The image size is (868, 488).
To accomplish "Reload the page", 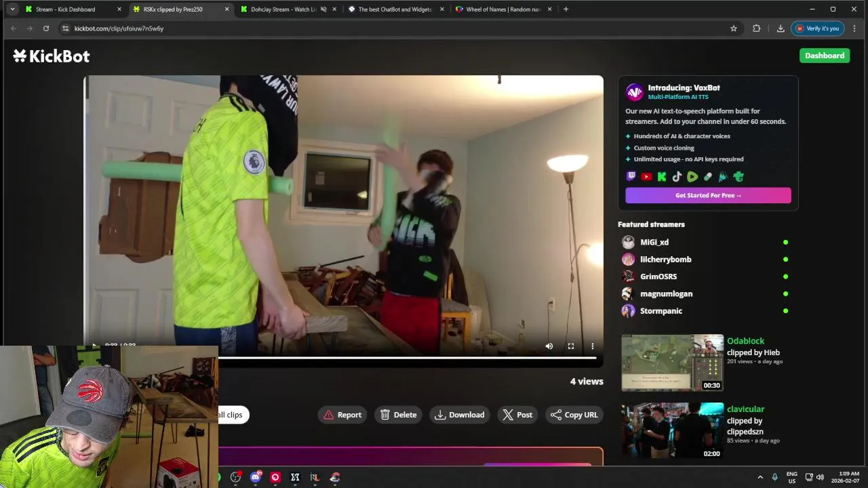I will (46, 28).
